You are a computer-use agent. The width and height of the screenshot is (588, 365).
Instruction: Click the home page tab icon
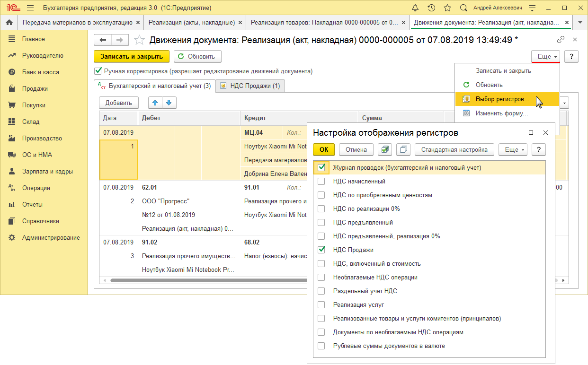pyautogui.click(x=9, y=22)
